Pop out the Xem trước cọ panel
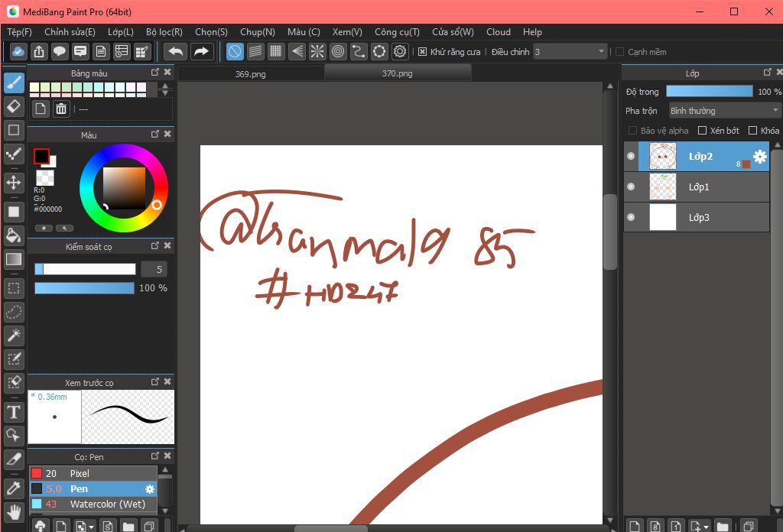Viewport: 783px width, 532px height. [154, 381]
